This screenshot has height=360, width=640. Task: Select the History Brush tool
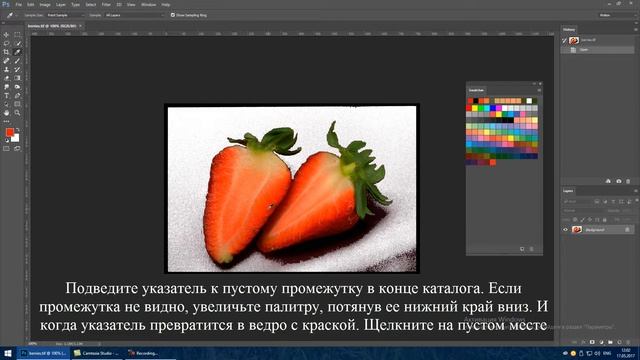(17, 69)
